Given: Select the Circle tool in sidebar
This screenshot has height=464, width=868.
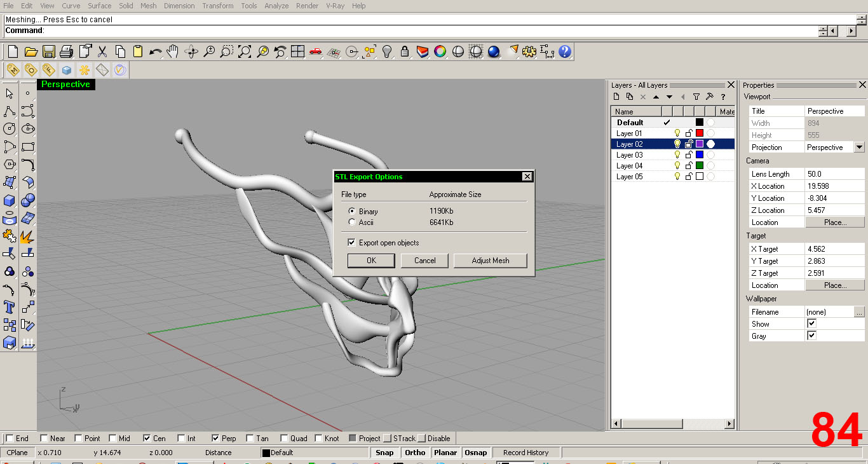Looking at the screenshot, I should click(x=10, y=129).
